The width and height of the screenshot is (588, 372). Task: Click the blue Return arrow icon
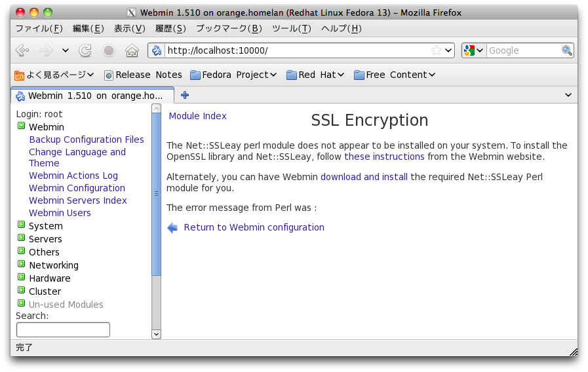coord(172,228)
